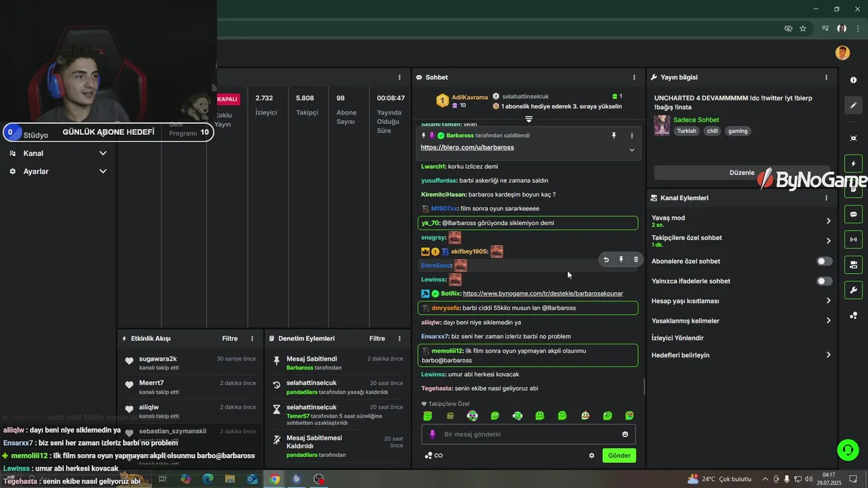Open File Explorer from the taskbar
The width and height of the screenshot is (868, 488).
click(230, 479)
